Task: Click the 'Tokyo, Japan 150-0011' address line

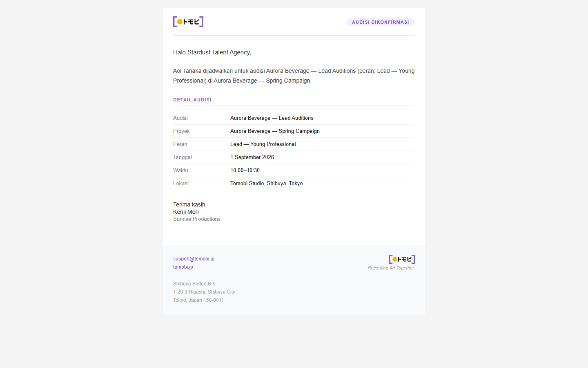Action: pos(198,300)
